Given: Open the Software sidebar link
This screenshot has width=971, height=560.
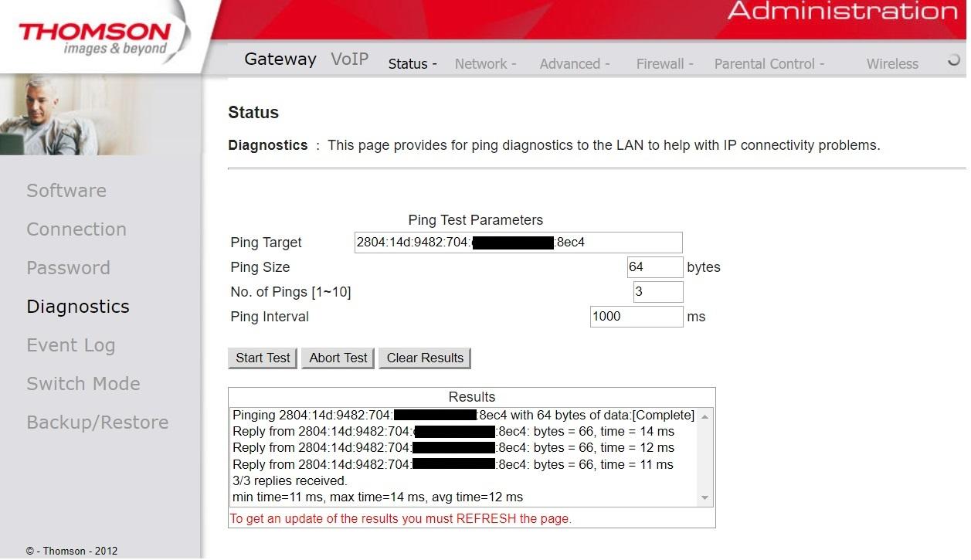Looking at the screenshot, I should pos(66,191).
